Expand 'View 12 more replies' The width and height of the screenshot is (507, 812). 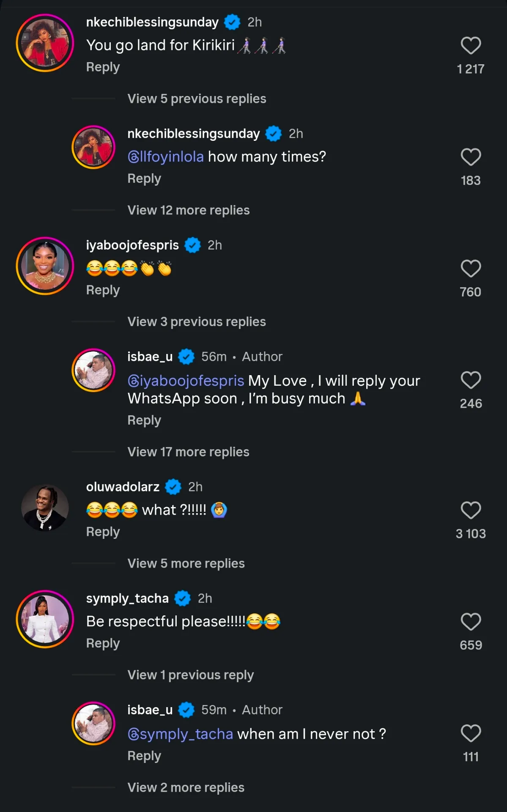click(x=189, y=210)
